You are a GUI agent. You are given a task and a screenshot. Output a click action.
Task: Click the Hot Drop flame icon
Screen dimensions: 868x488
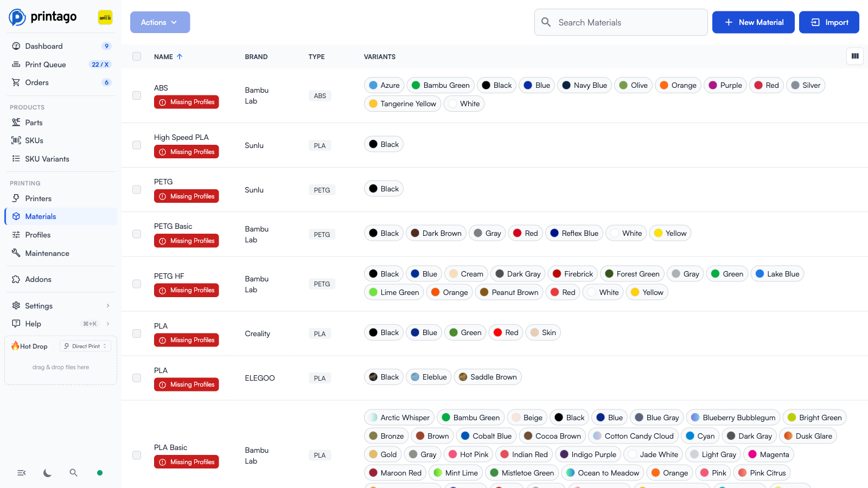click(15, 346)
